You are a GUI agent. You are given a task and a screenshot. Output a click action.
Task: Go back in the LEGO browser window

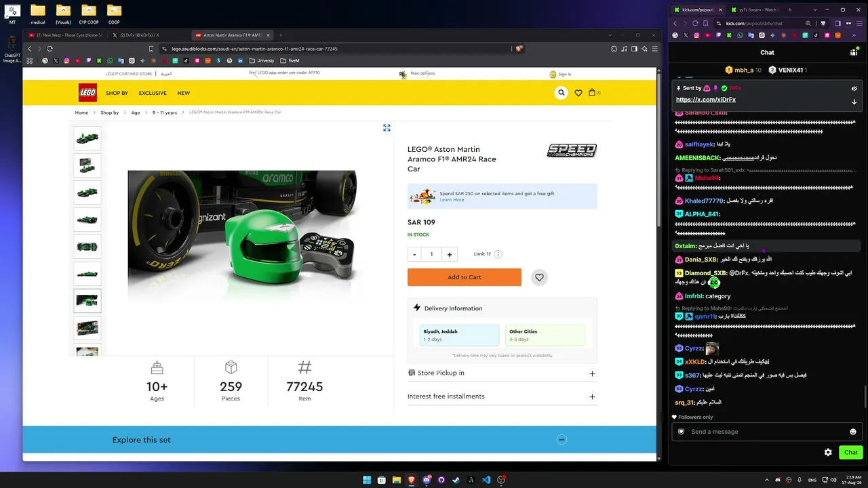29,49
